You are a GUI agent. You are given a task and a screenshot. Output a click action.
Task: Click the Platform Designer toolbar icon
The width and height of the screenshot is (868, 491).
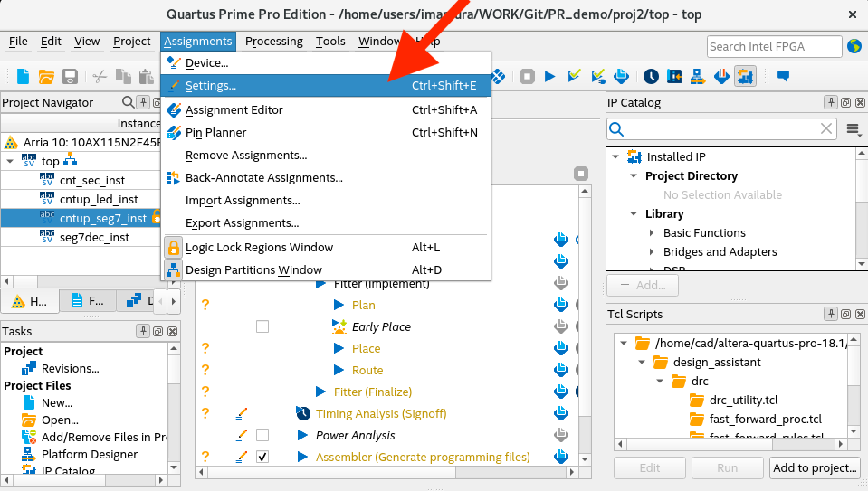tap(698, 76)
